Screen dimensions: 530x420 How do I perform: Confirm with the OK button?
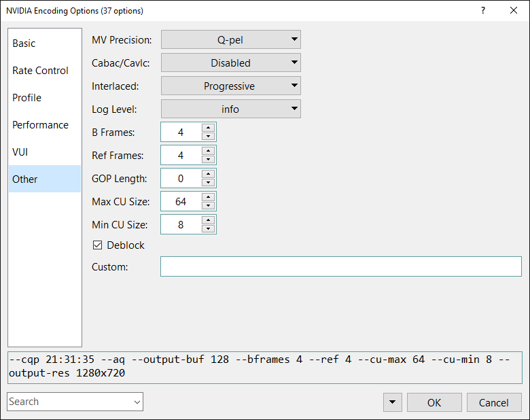(434, 402)
